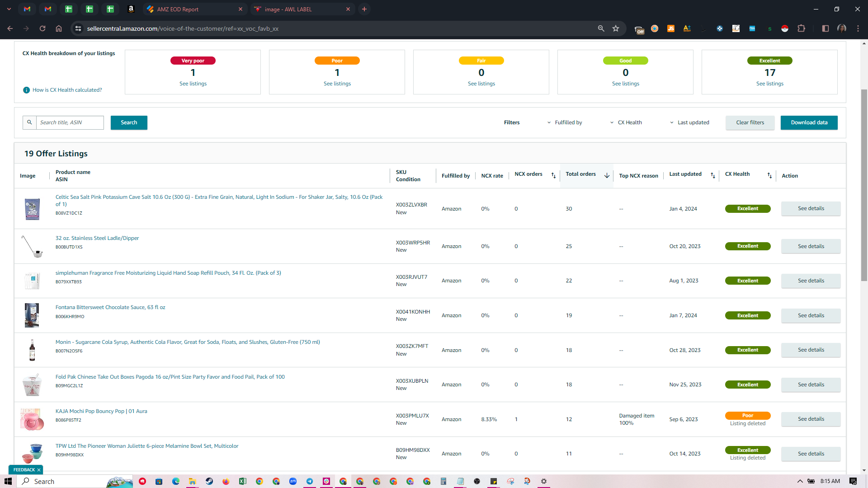Switch to the Amazon pinned tab
The image size is (868, 488).
point(131,9)
